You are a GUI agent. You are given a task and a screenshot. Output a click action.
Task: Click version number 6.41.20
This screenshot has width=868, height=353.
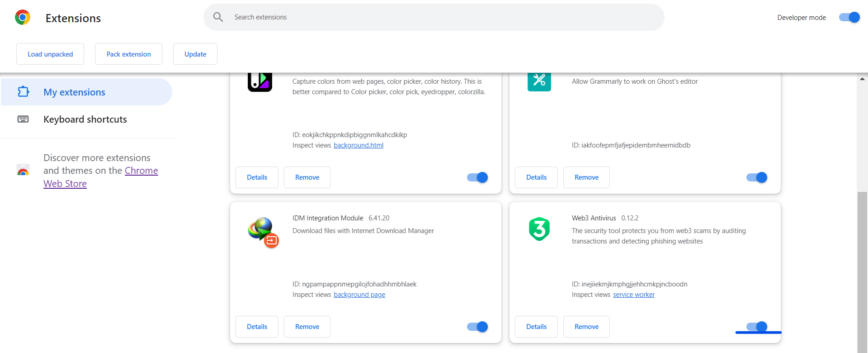tap(379, 218)
